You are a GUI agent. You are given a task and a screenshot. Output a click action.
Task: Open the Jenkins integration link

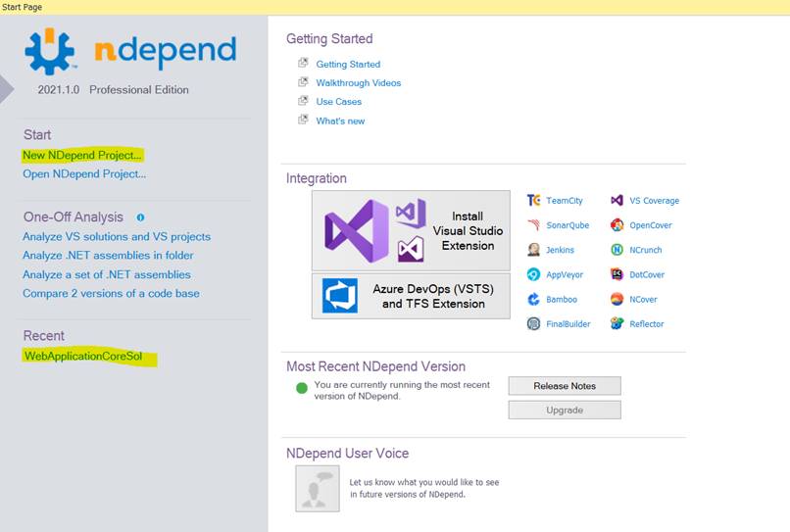click(561, 250)
